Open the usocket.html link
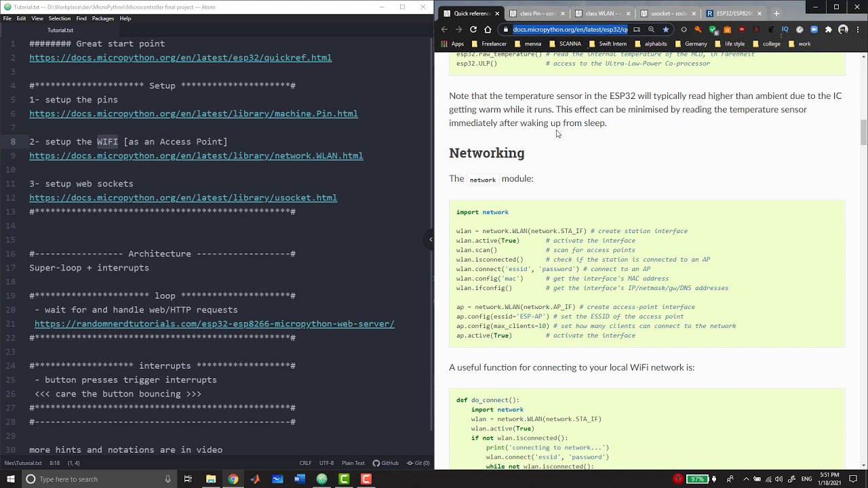Image resolution: width=868 pixels, height=488 pixels. click(x=183, y=198)
